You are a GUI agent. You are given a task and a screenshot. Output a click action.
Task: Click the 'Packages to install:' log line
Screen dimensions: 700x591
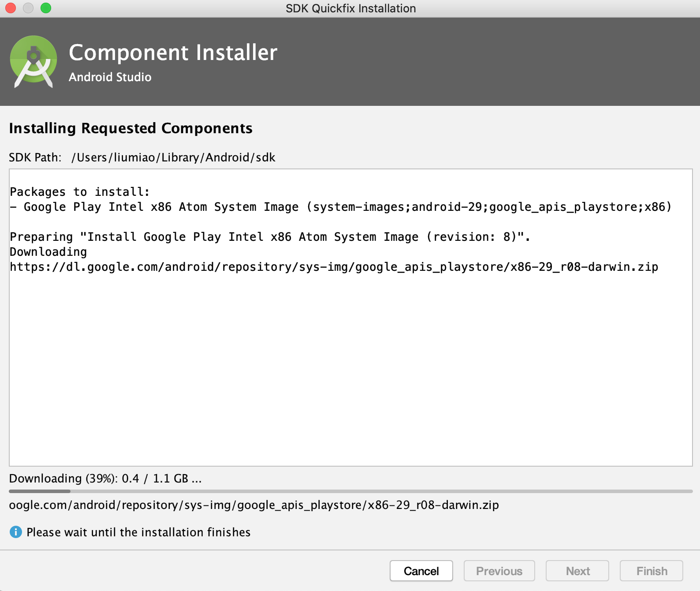pyautogui.click(x=80, y=192)
